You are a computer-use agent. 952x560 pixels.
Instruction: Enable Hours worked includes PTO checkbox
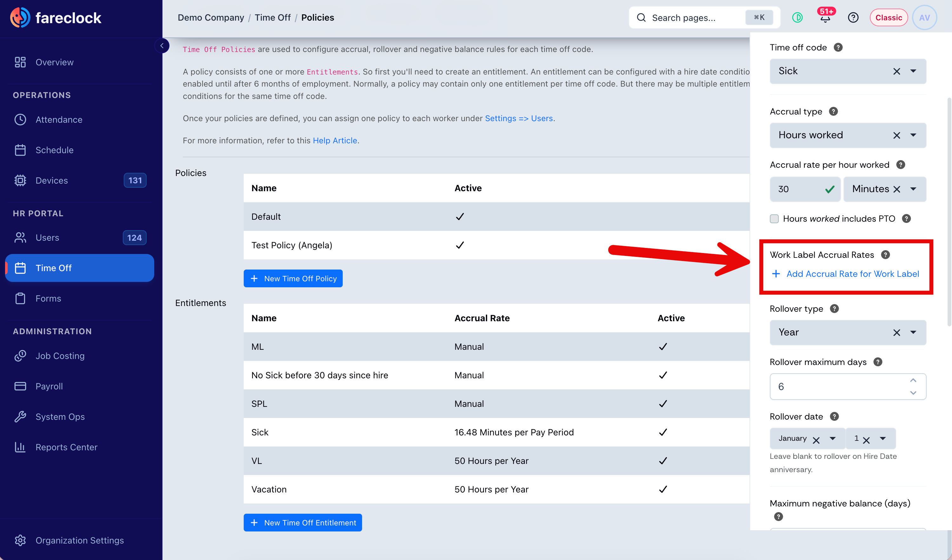click(774, 218)
